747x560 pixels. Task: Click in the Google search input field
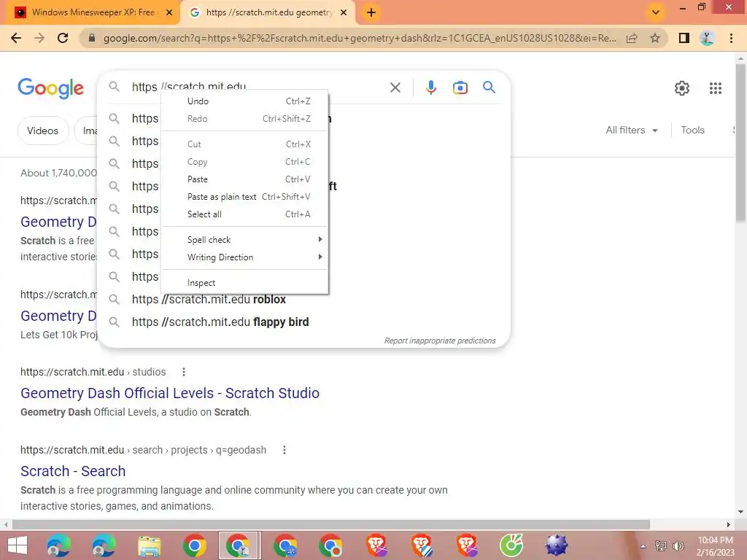point(258,87)
